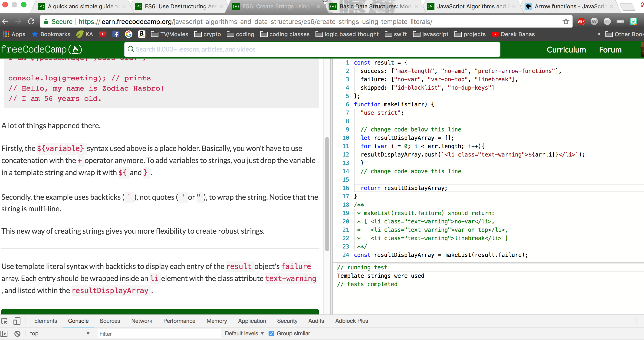644x340 pixels.
Task: Open the Curriculum link
Action: (x=566, y=49)
